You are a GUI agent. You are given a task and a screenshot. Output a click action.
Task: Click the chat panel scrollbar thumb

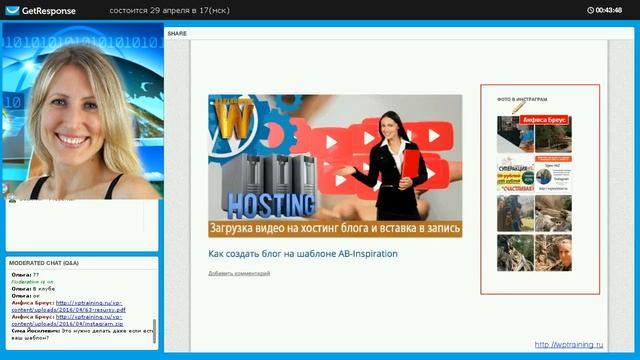point(154,331)
